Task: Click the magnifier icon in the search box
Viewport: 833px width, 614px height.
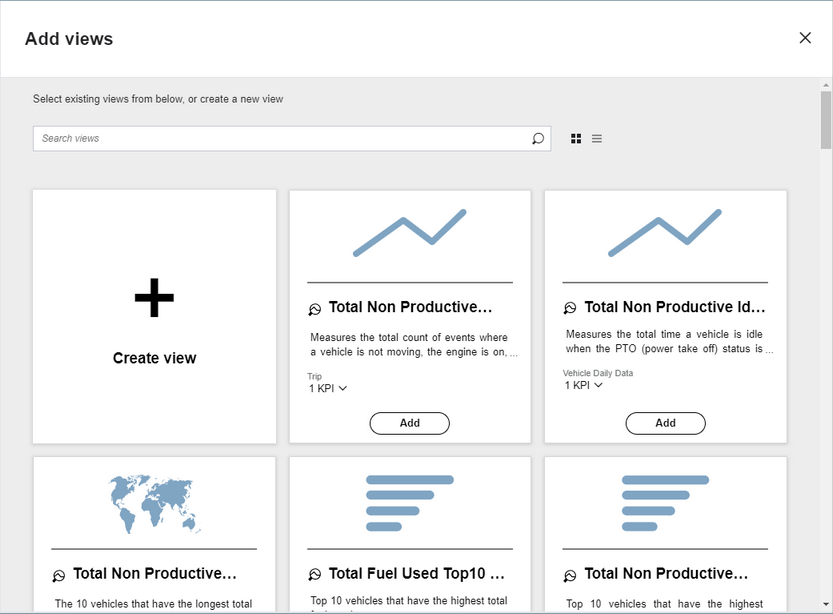Action: click(x=538, y=139)
